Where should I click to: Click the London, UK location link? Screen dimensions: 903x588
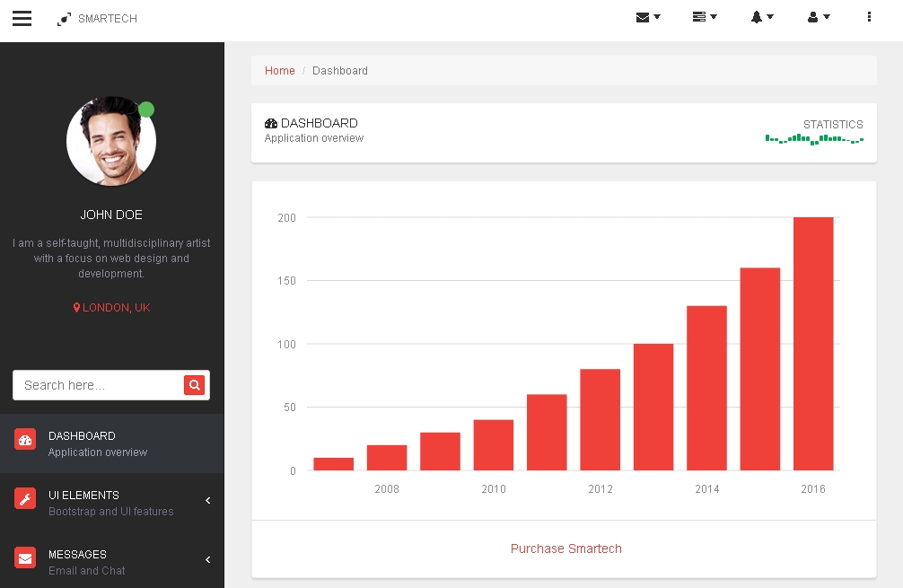112,308
